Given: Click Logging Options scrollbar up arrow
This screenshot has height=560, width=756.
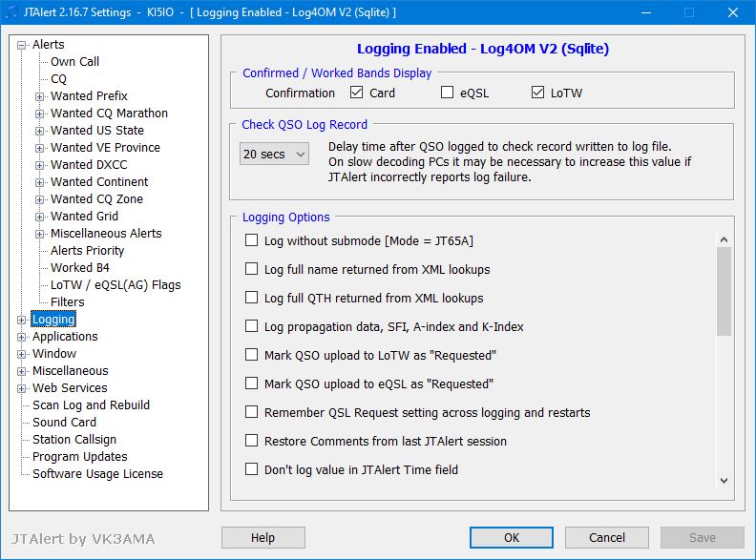Looking at the screenshot, I should [724, 239].
